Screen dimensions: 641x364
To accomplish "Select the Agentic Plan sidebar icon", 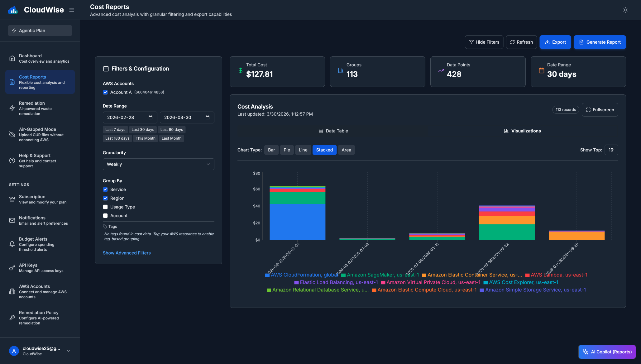I will coord(14,30).
